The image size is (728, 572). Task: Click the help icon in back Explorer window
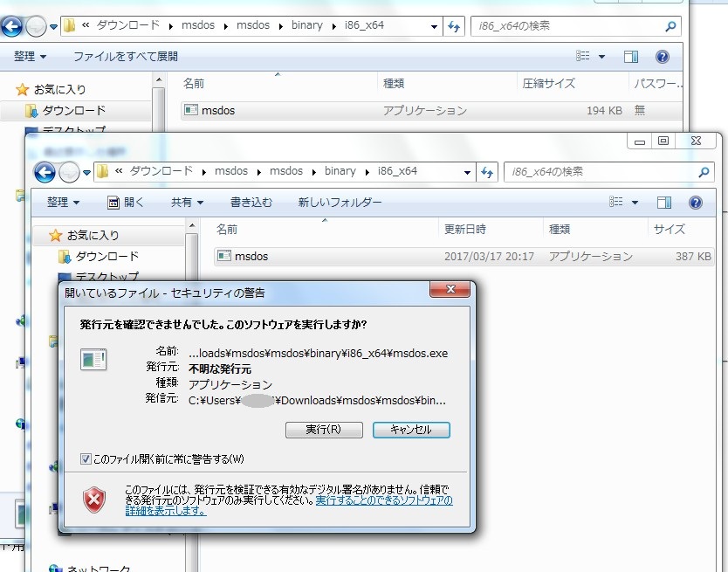click(x=662, y=57)
